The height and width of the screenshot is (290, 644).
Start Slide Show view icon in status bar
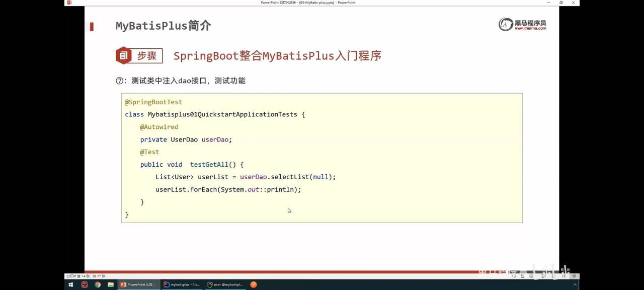point(574,276)
